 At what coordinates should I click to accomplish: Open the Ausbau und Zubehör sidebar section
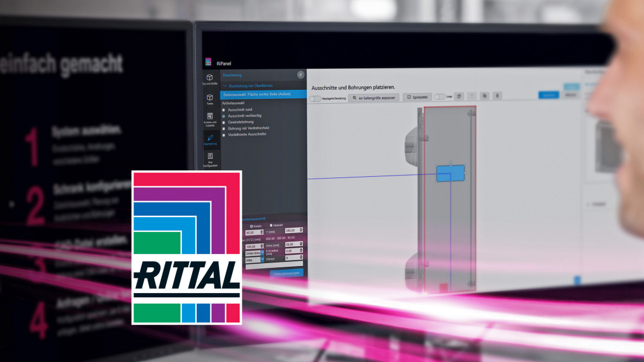tap(210, 119)
